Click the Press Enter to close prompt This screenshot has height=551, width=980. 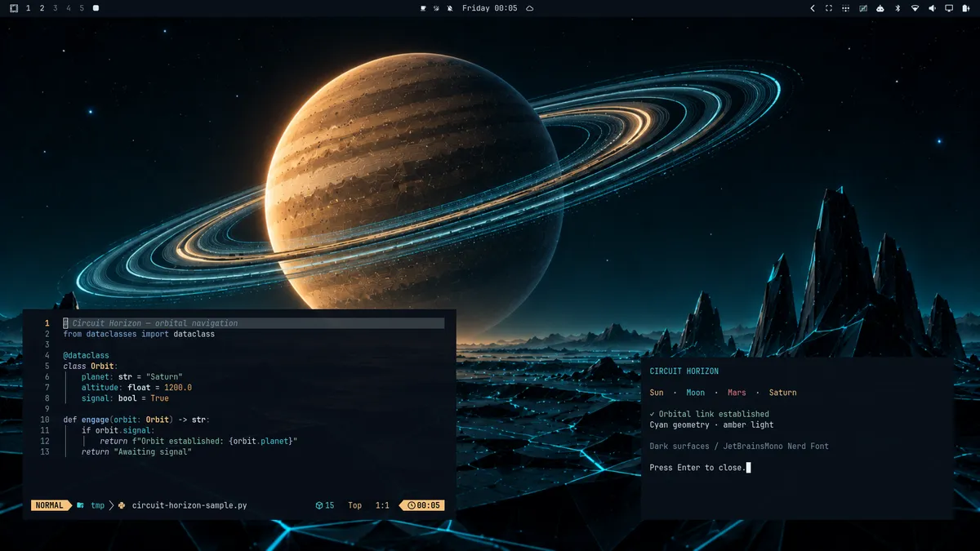[x=698, y=468]
